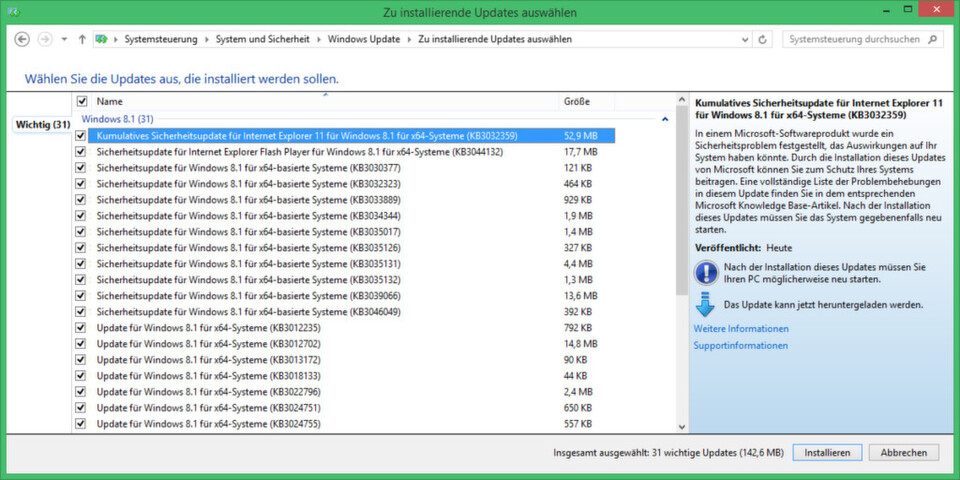
Task: Uncheck security update KB3032323
Action: coord(80,183)
